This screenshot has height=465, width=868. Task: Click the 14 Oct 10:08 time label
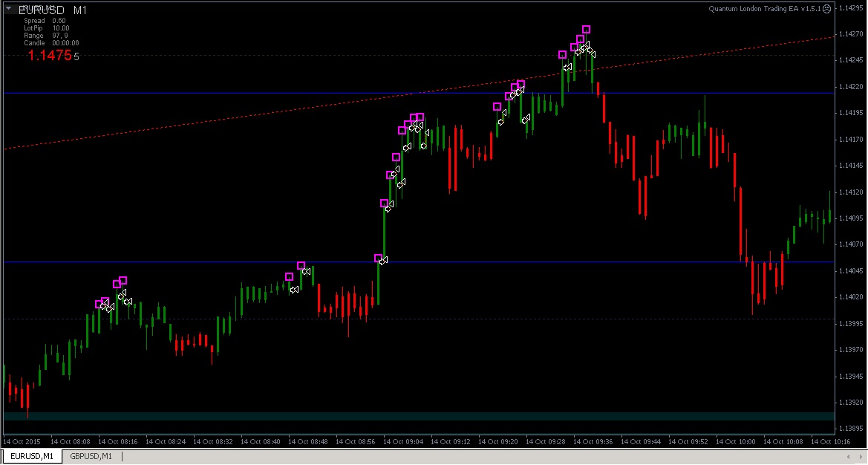783,442
